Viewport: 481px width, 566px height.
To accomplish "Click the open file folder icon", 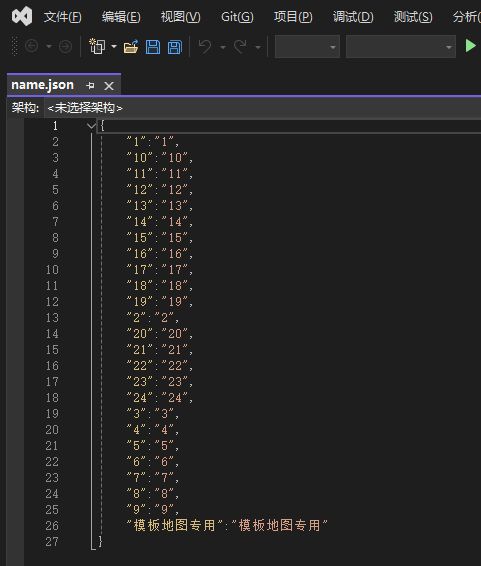I will click(131, 47).
